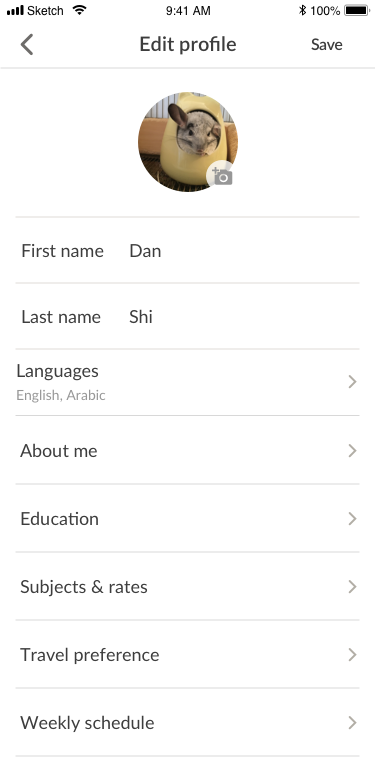
Task: Open the chinchilla profile picture
Action: (188, 142)
